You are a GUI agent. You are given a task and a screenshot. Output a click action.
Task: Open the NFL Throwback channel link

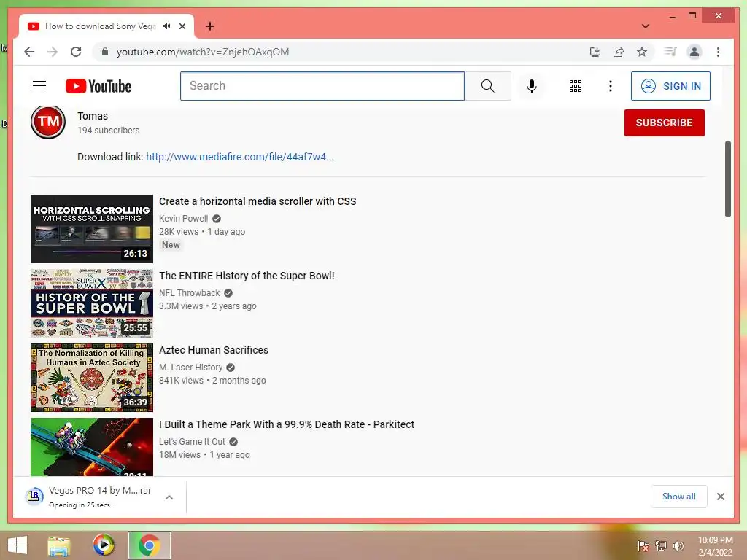(190, 293)
